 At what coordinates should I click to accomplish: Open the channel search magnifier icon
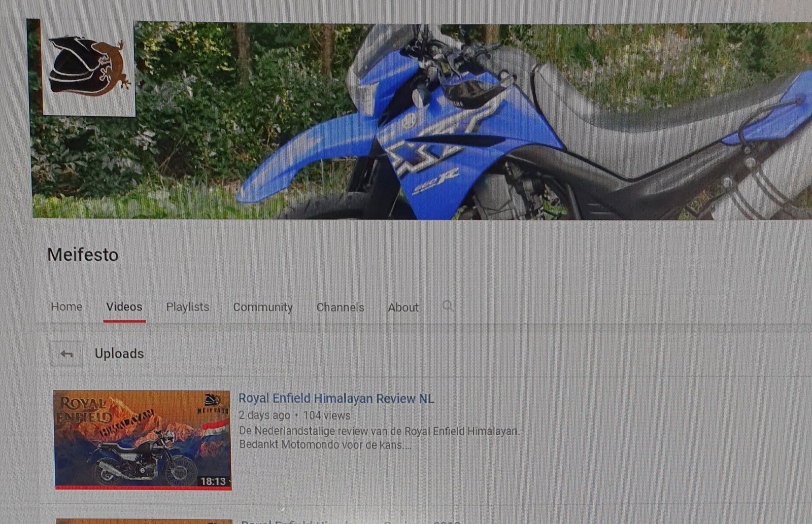448,306
